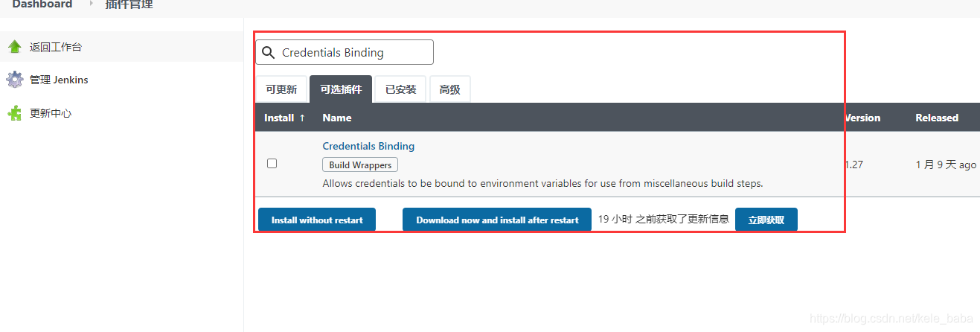
Task: Click the plugin description starting "Allows credentials"
Action: pos(543,183)
